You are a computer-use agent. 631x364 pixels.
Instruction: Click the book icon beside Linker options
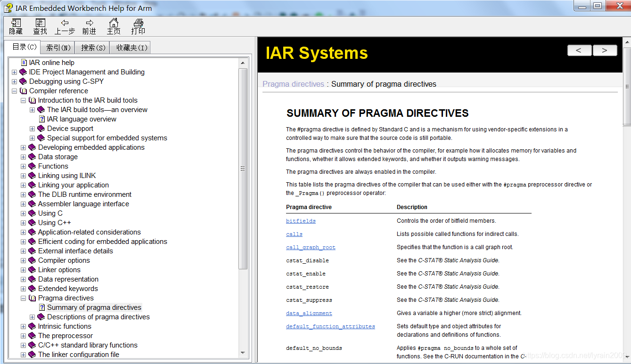click(x=32, y=270)
